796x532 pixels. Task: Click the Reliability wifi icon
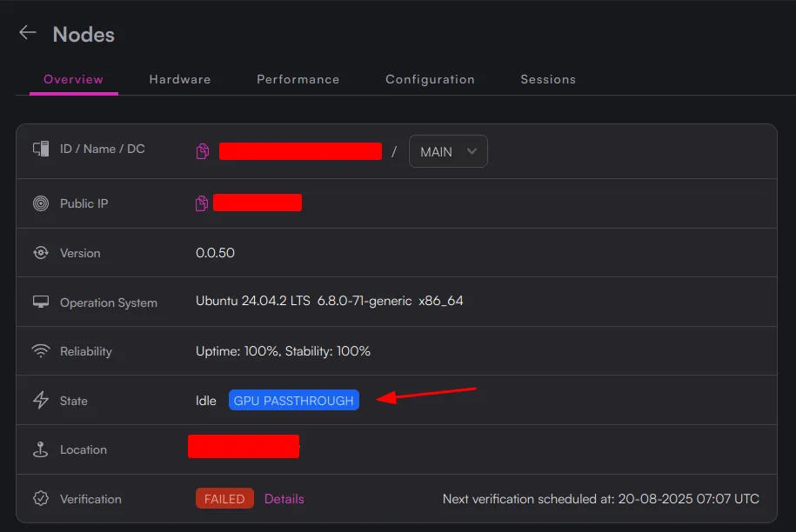click(x=41, y=351)
